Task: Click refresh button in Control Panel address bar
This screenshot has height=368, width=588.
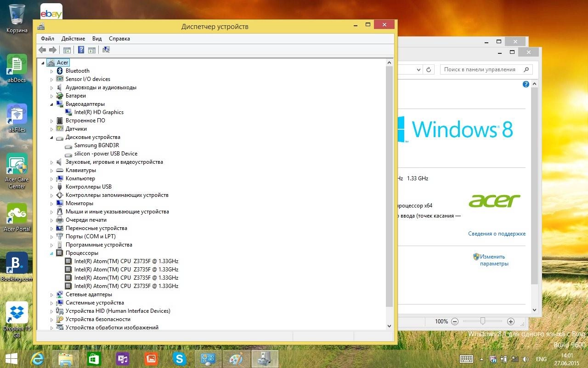Action: [429, 69]
